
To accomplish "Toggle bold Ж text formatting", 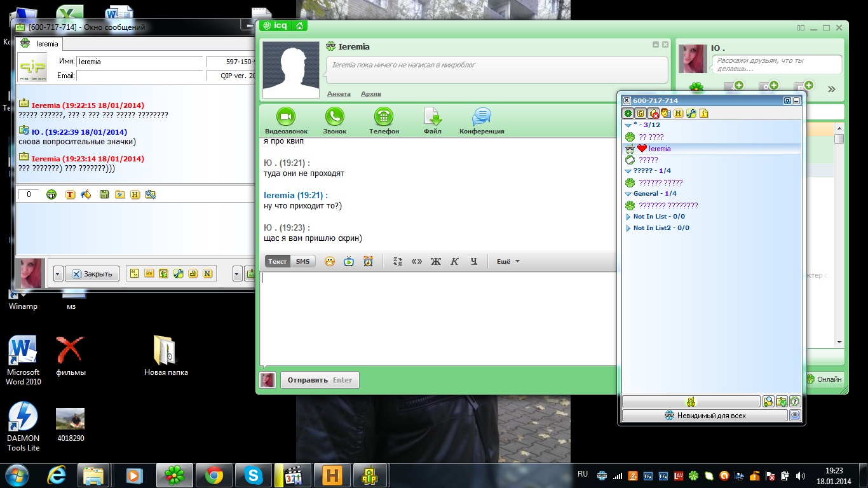I will click(x=435, y=261).
